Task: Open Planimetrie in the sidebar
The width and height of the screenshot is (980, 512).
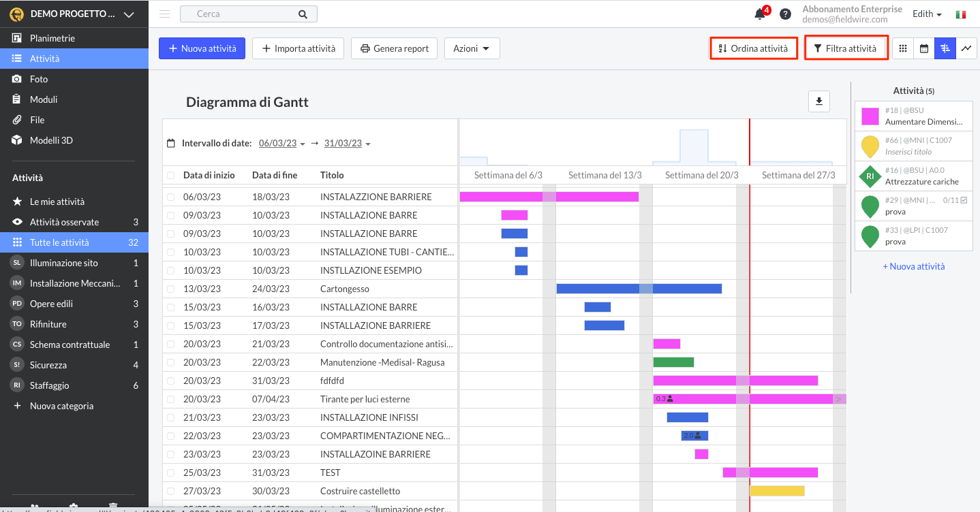Action: (x=52, y=38)
